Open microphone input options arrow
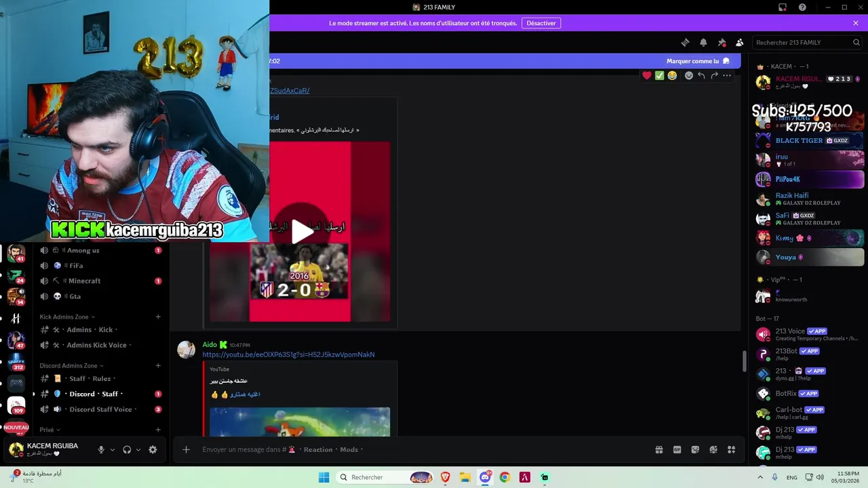This screenshot has height=488, width=868. [x=113, y=449]
